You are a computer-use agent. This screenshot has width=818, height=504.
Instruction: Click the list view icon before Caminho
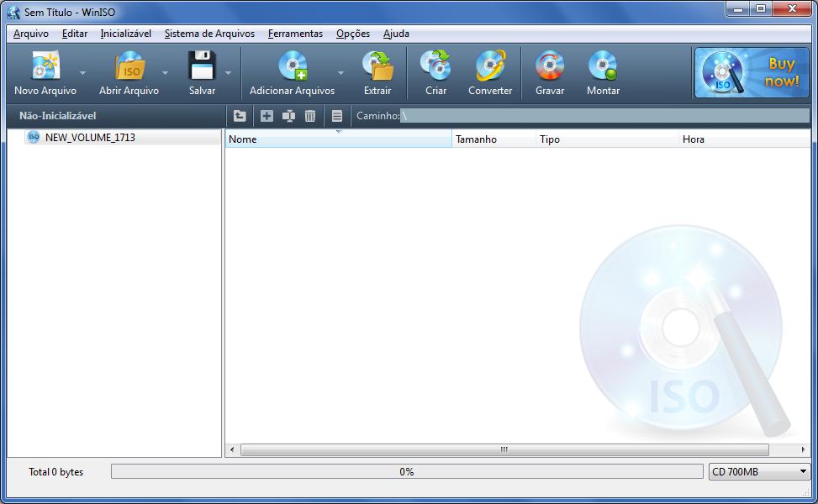point(337,116)
